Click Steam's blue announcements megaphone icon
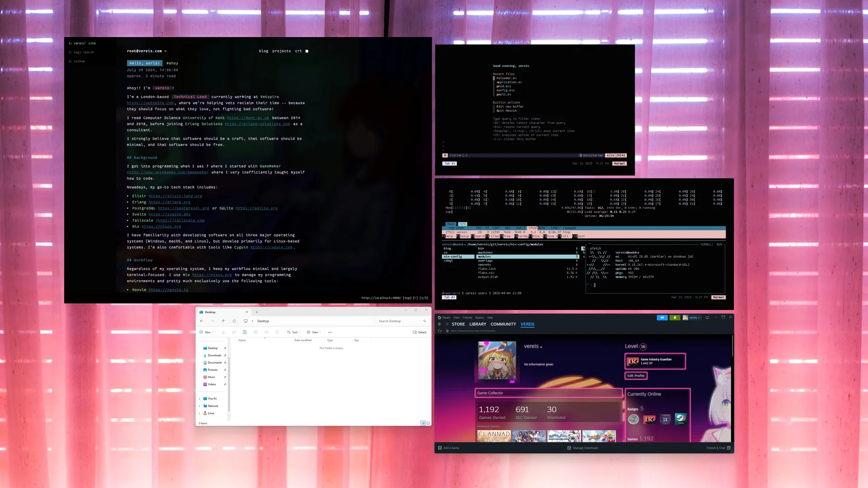This screenshot has width=868, height=488. click(x=662, y=318)
